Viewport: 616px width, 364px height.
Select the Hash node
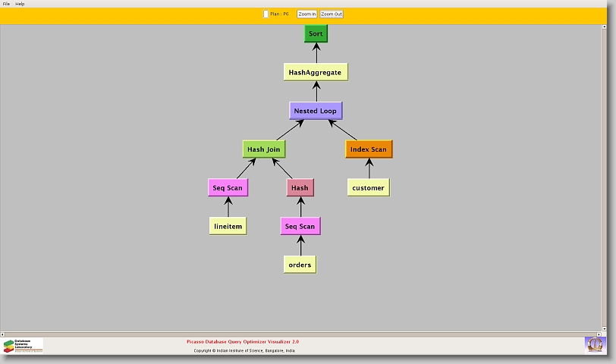pos(300,187)
